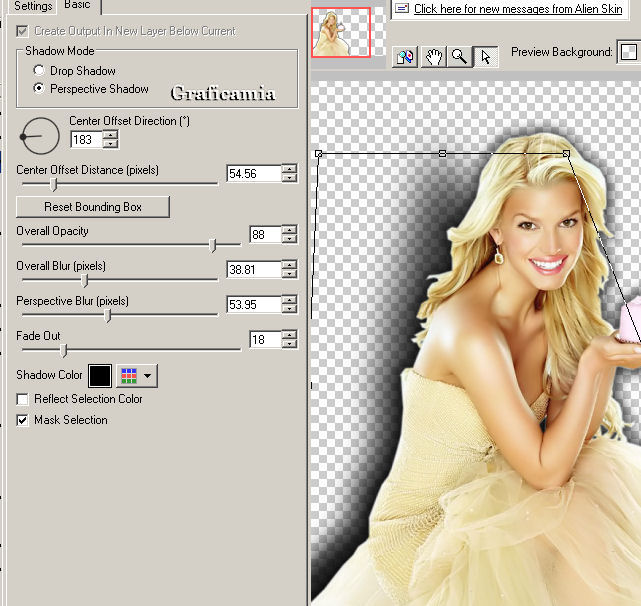Click the Overall Opacity value field
This screenshot has width=641, height=606.
click(x=265, y=235)
